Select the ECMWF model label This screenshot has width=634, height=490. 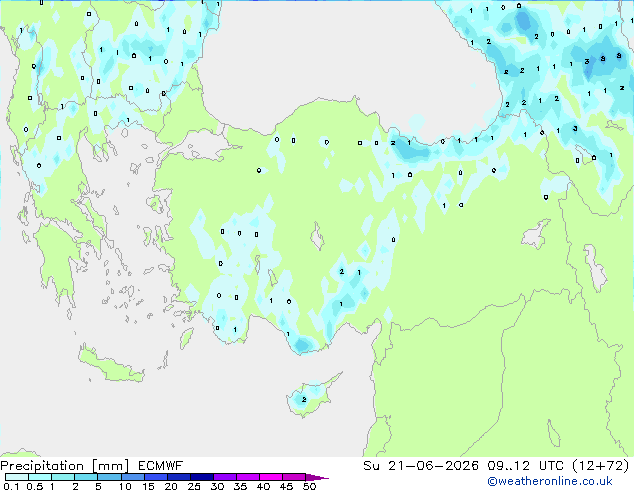[161, 466]
